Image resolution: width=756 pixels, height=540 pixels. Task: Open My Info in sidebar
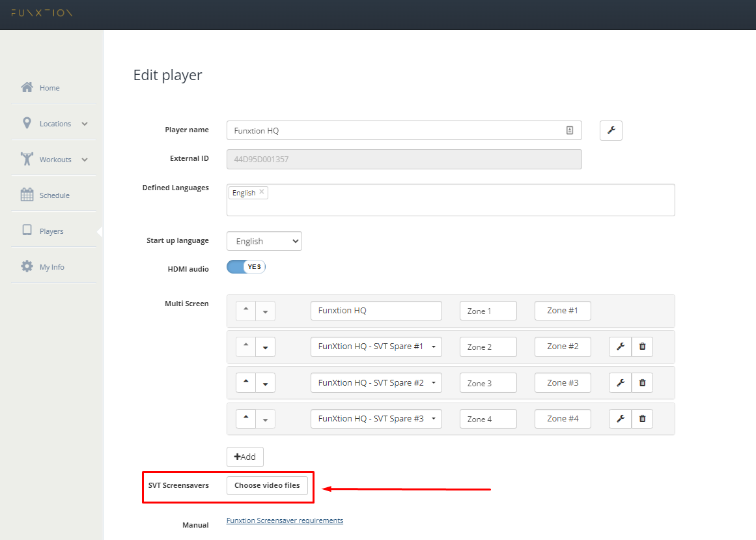click(53, 266)
